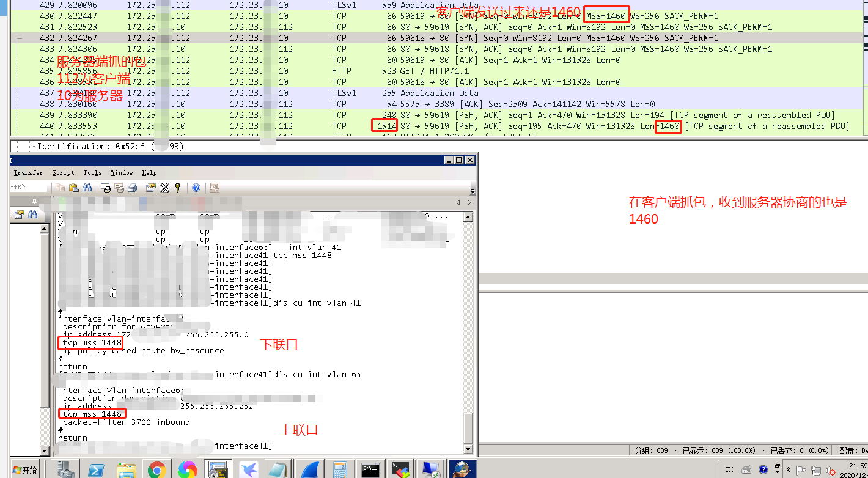Click the tray keyboard icon
868x478 pixels.
(x=746, y=469)
